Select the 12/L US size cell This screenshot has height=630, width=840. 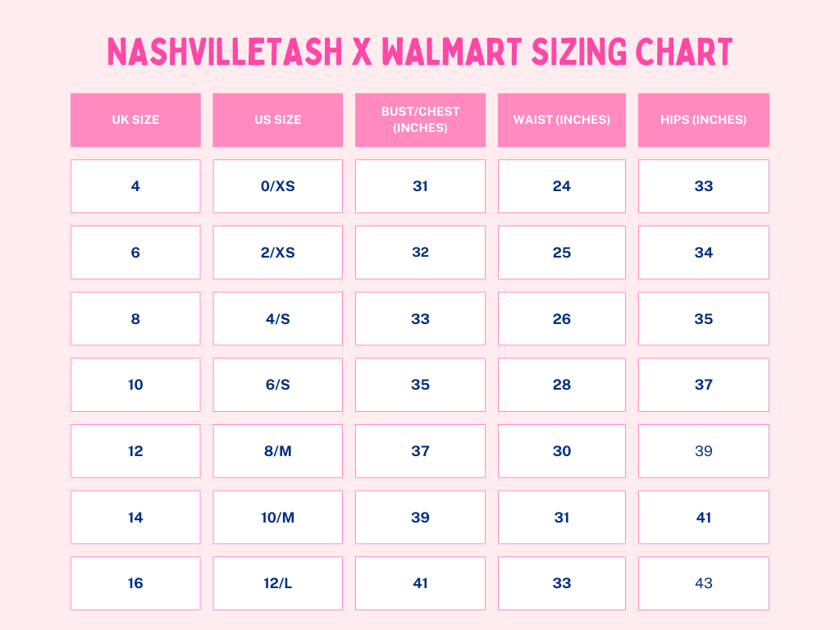click(x=277, y=583)
